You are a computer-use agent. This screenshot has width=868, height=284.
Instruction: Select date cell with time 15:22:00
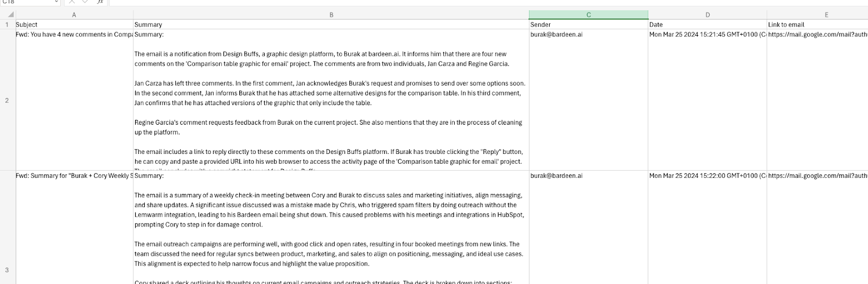(x=707, y=228)
